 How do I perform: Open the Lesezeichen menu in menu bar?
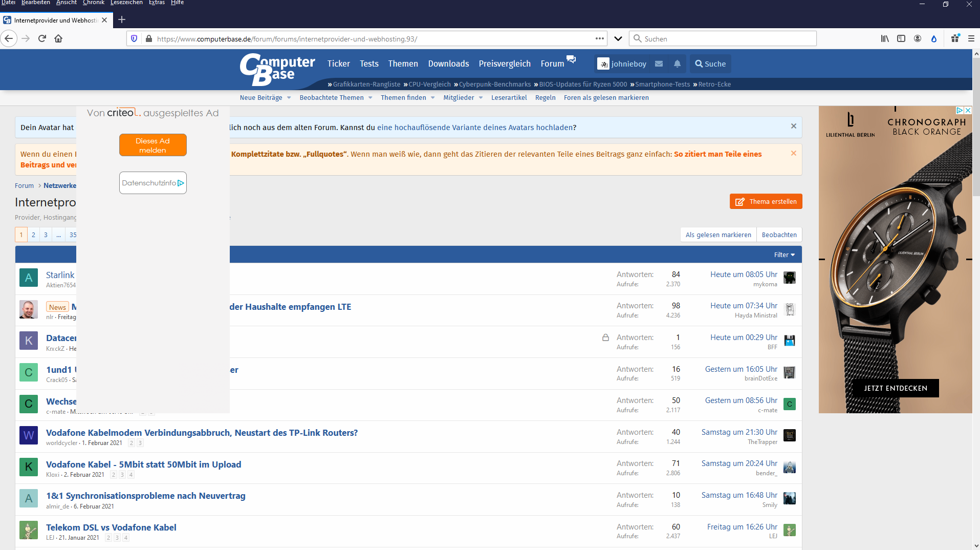(x=126, y=3)
